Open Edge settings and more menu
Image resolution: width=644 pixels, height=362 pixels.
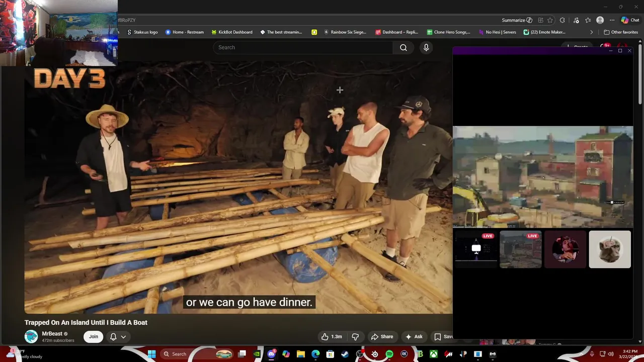(612, 20)
